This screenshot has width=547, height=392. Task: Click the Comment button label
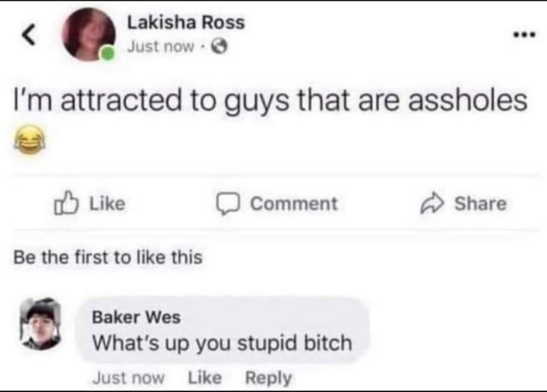click(294, 204)
